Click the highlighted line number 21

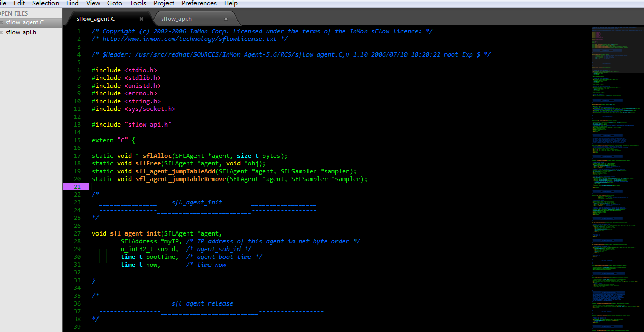77,187
